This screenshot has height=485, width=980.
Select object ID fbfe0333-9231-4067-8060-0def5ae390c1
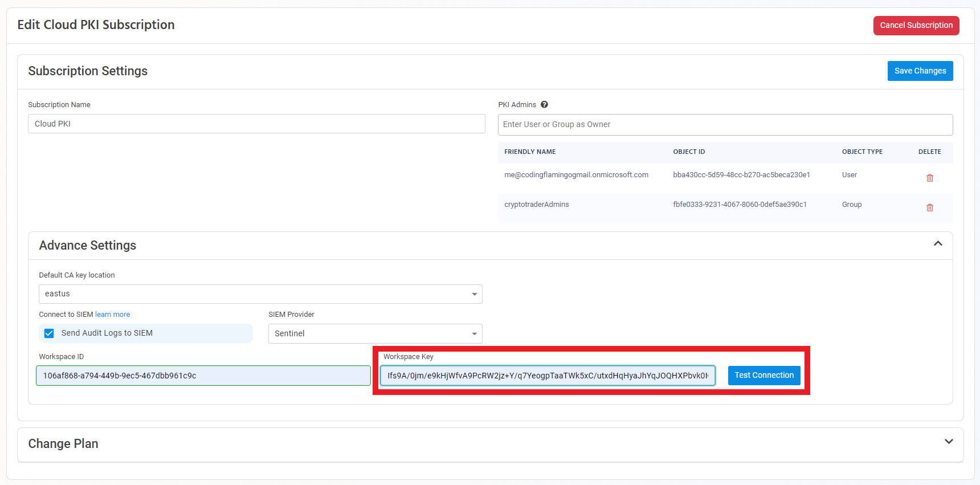click(740, 205)
